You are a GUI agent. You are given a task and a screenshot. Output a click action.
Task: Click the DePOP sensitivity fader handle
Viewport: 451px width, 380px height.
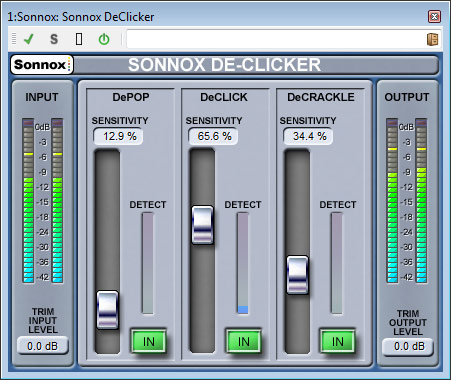pos(107,310)
